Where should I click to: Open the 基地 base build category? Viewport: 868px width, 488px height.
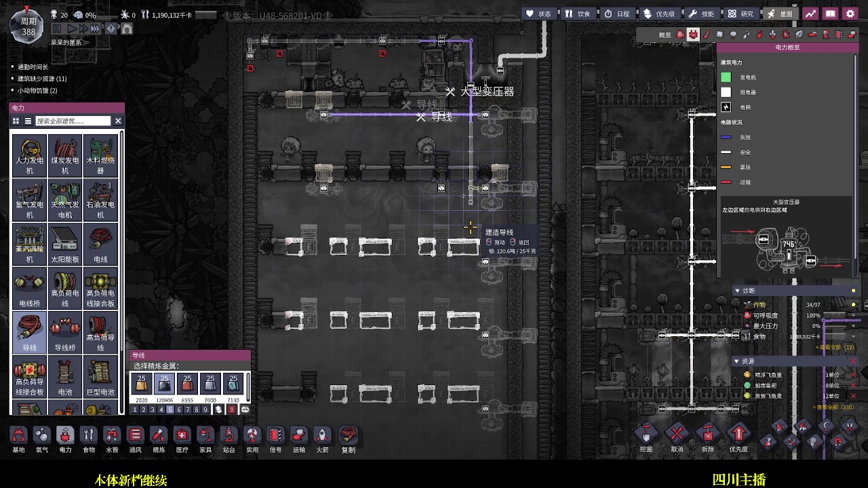click(18, 439)
